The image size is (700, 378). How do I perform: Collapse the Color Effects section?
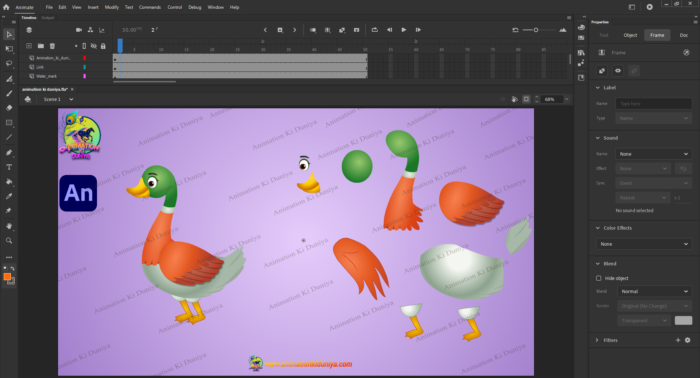point(598,228)
